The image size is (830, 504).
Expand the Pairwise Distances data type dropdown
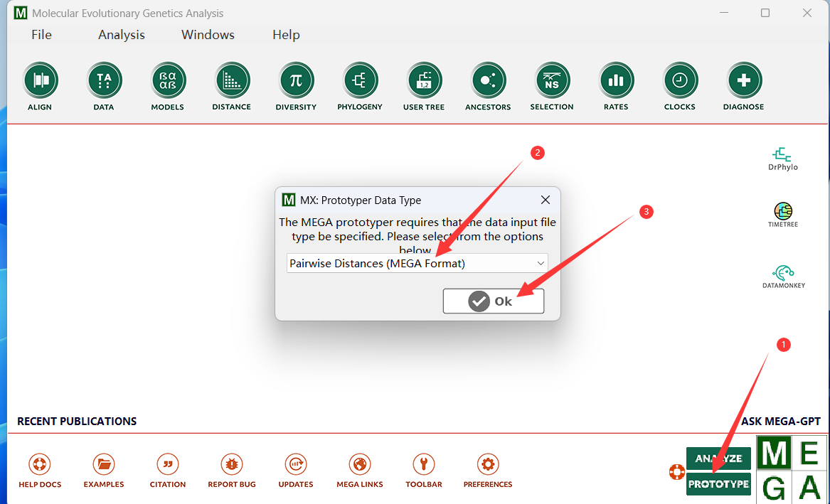pyautogui.click(x=417, y=263)
